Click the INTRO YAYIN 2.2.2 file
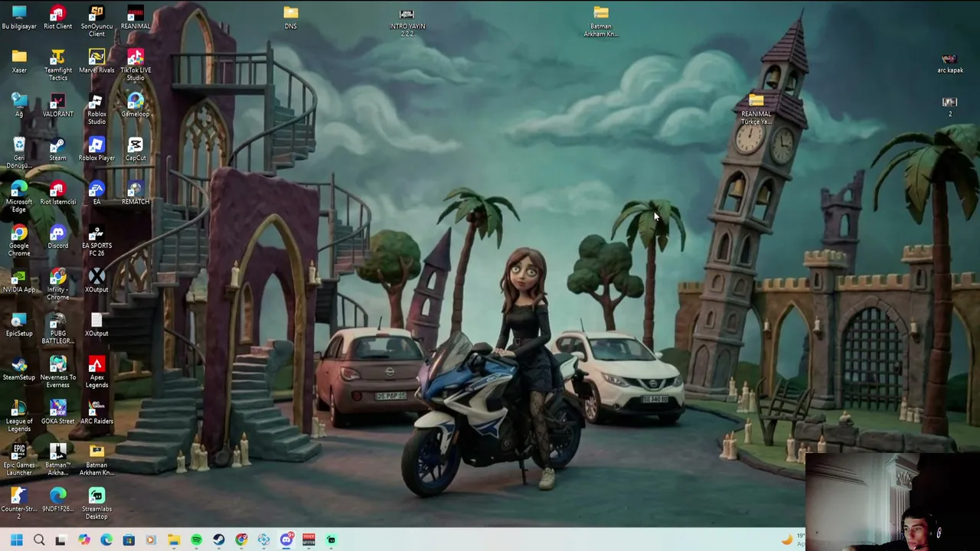980x551 pixels. point(407,21)
